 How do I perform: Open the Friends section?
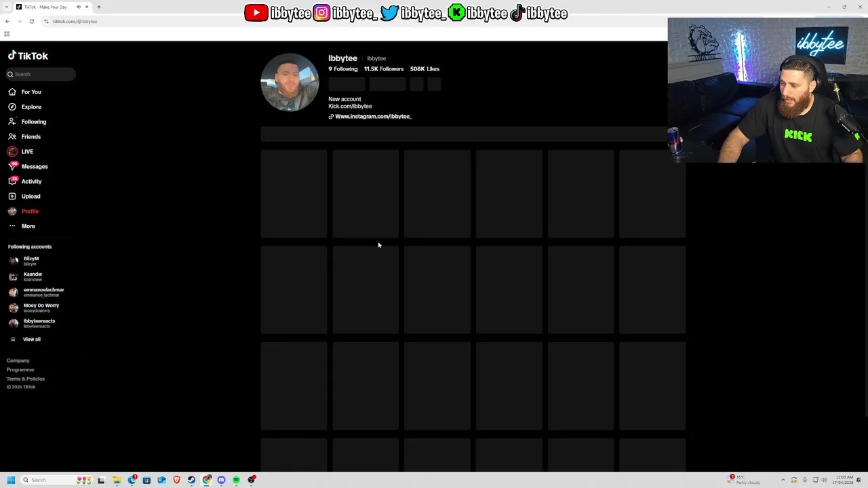24,137
